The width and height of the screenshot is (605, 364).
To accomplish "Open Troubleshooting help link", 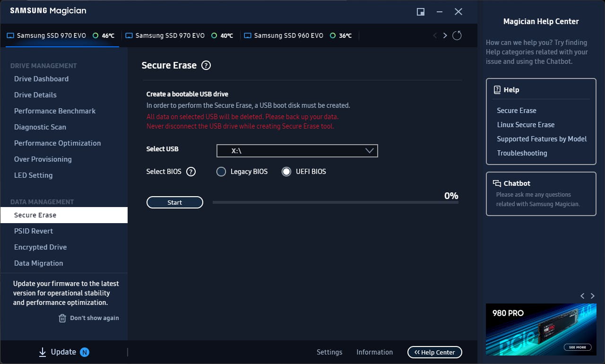I will coord(522,153).
